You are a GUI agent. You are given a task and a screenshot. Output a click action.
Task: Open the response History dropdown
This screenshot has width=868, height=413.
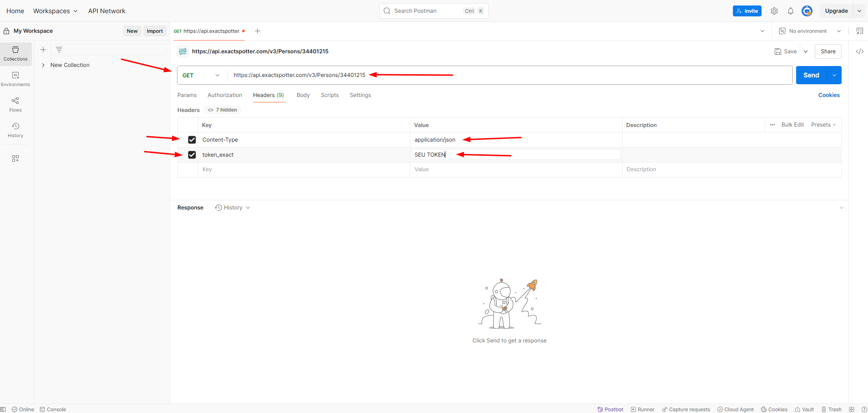(x=232, y=208)
